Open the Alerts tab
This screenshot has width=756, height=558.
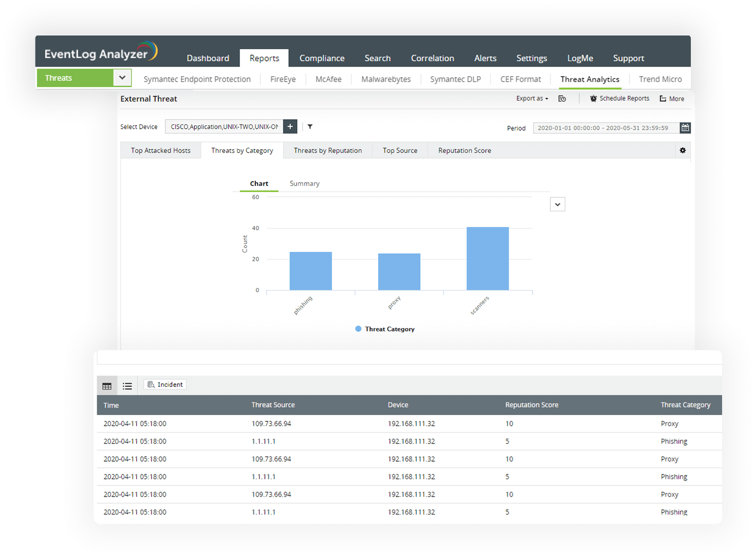coord(485,58)
